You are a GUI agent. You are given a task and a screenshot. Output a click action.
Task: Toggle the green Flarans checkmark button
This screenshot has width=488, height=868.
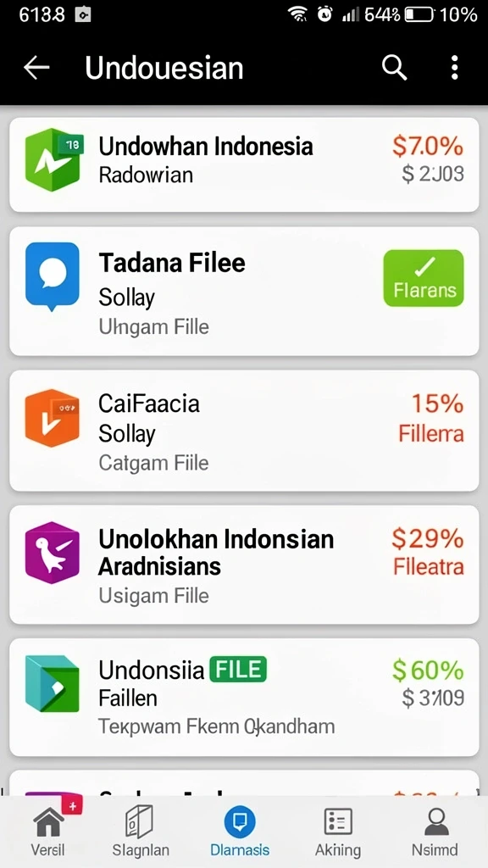pyautogui.click(x=424, y=278)
